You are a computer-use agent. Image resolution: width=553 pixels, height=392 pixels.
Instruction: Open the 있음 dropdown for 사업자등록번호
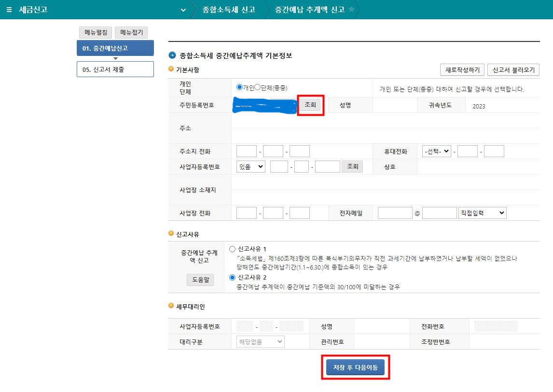tap(250, 166)
